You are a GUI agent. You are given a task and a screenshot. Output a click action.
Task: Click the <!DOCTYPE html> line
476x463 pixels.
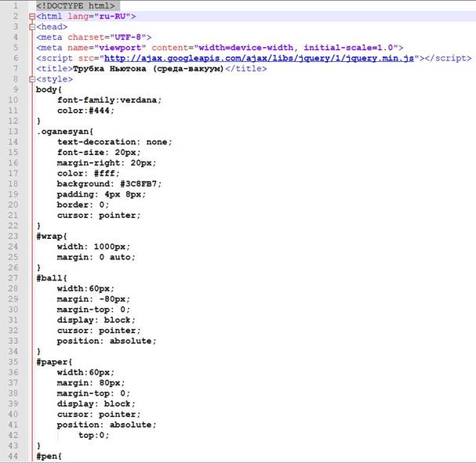tap(75, 5)
